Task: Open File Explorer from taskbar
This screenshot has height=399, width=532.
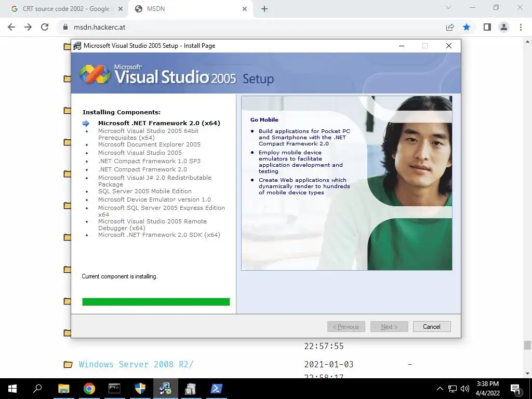Action: click(x=63, y=389)
